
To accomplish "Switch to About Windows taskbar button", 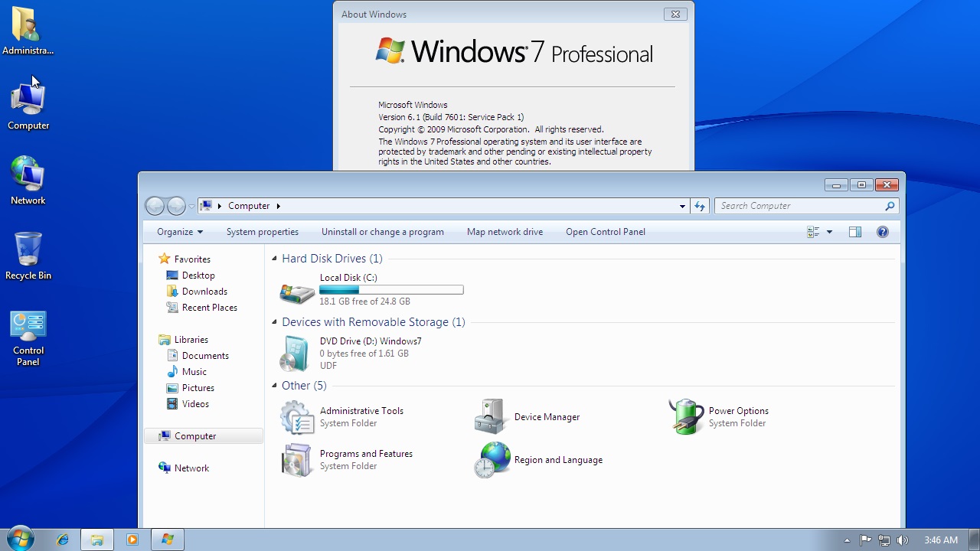I will click(167, 540).
